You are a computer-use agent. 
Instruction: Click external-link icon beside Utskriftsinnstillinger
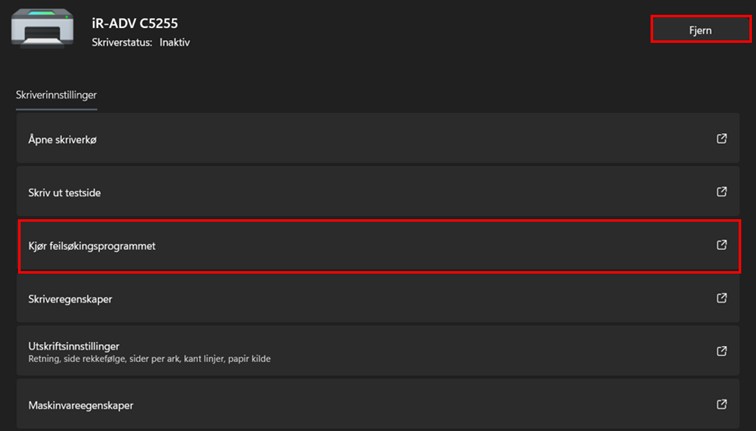(722, 351)
